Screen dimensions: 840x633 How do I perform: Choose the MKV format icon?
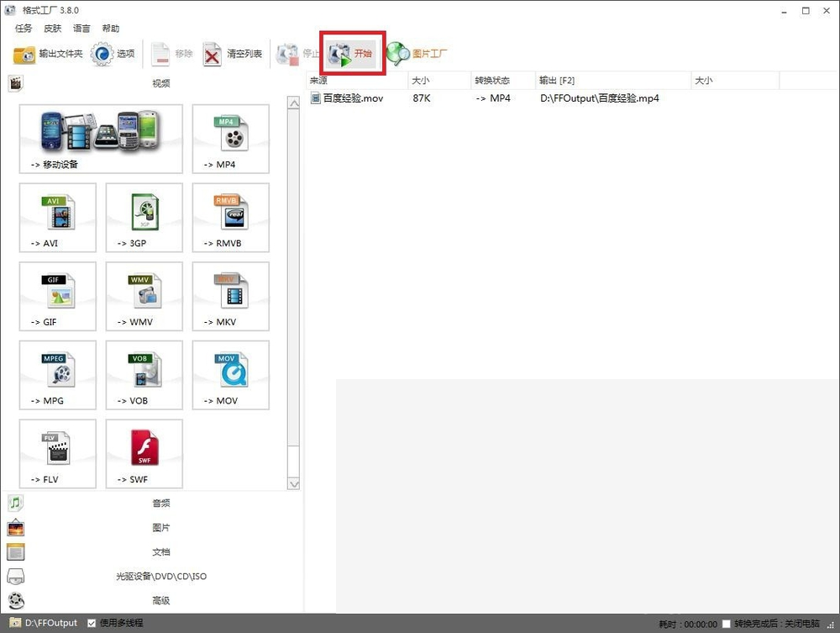point(231,297)
